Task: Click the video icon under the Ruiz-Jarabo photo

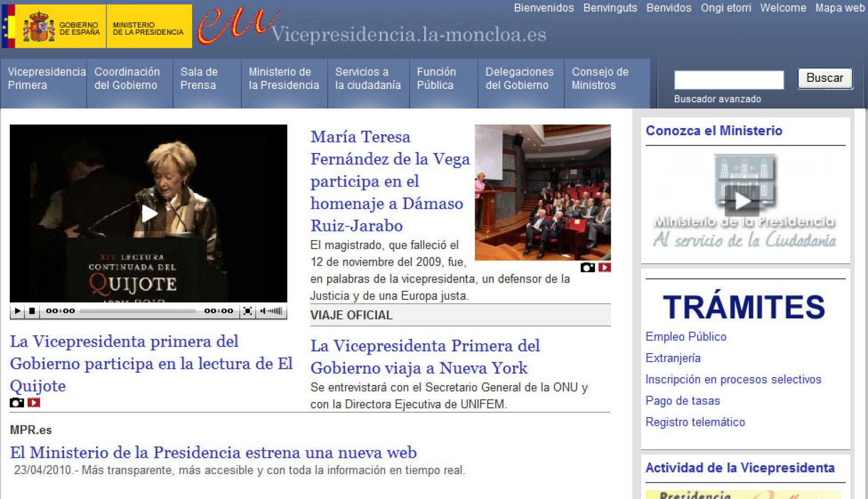Action: click(604, 267)
